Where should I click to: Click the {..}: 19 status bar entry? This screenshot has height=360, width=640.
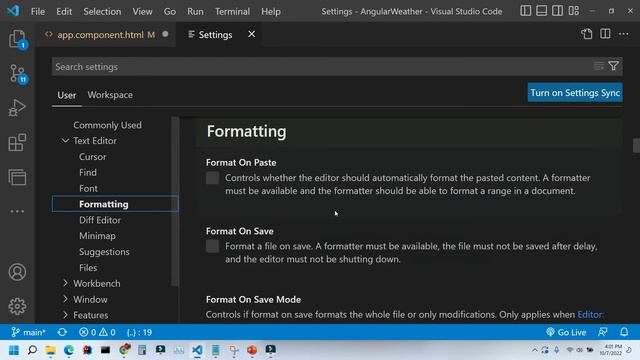(x=139, y=332)
